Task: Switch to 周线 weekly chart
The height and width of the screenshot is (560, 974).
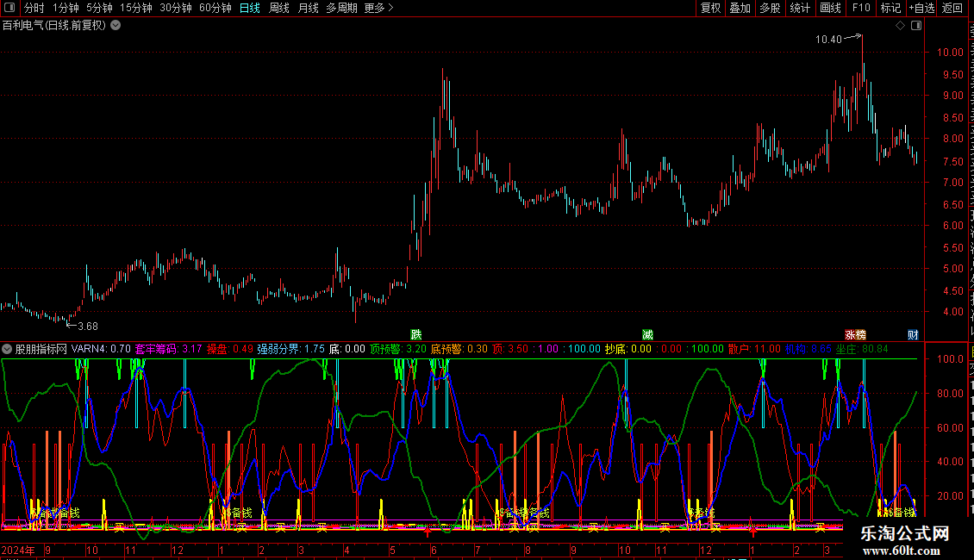Action: tap(279, 8)
